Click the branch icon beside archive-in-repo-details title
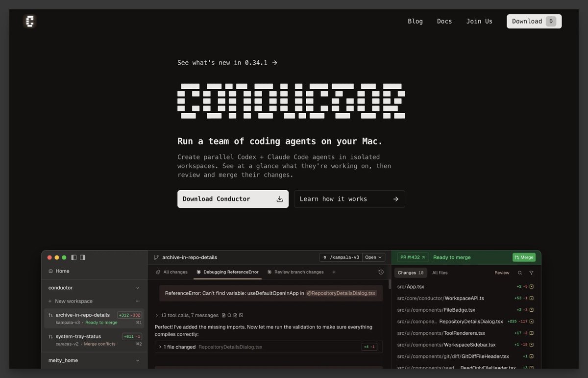The image size is (588, 378). [x=156, y=257]
